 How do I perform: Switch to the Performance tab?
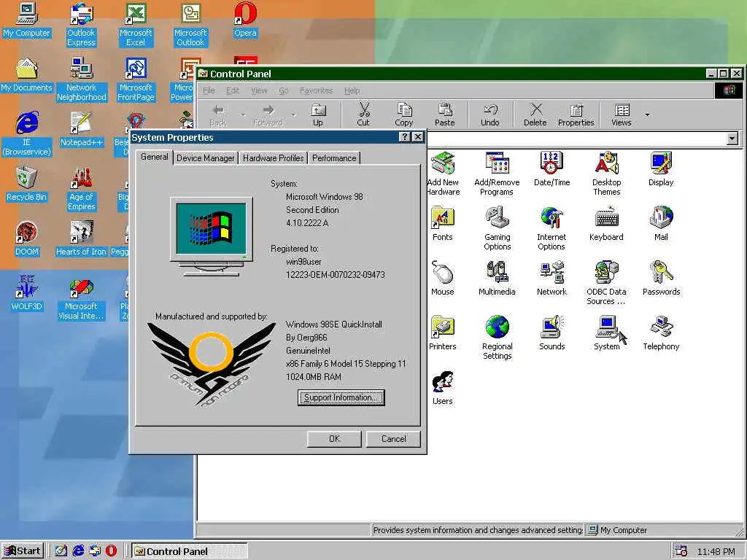click(334, 158)
